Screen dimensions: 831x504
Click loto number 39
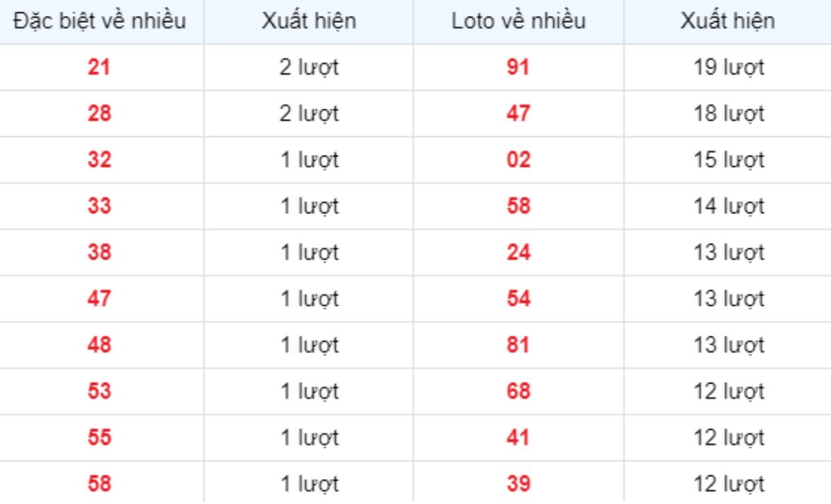coord(518,483)
